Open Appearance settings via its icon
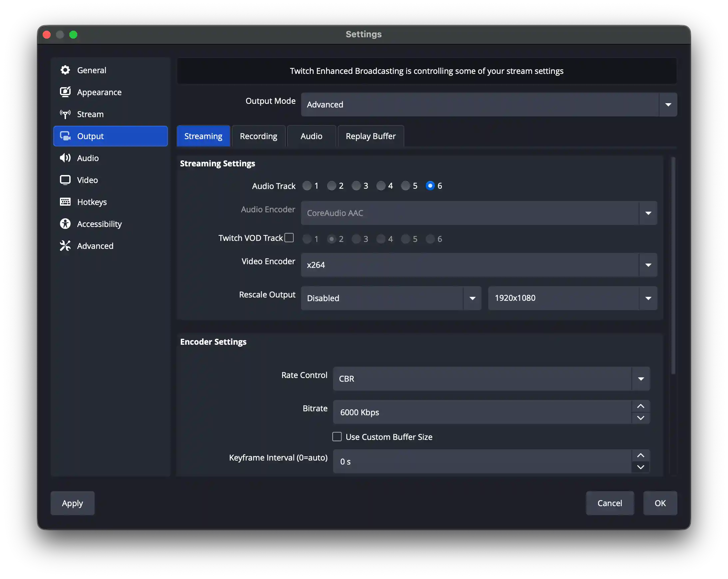The image size is (728, 579). coord(65,92)
